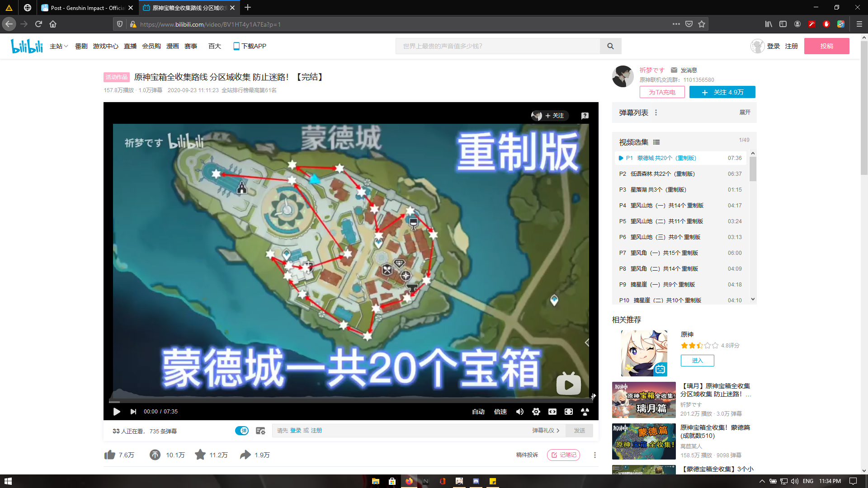Charge the creator via 为TA充电
868x488 pixels.
coord(662,92)
